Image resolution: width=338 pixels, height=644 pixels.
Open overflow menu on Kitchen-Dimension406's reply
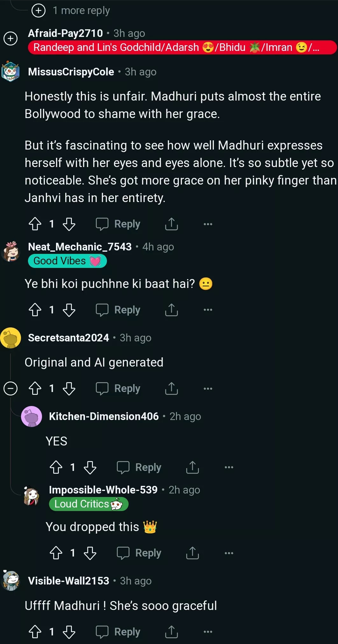pos(229,467)
